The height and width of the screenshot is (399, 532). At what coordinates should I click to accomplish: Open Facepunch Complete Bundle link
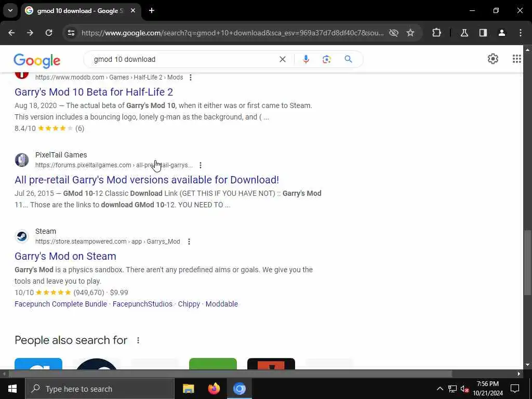pyautogui.click(x=61, y=304)
